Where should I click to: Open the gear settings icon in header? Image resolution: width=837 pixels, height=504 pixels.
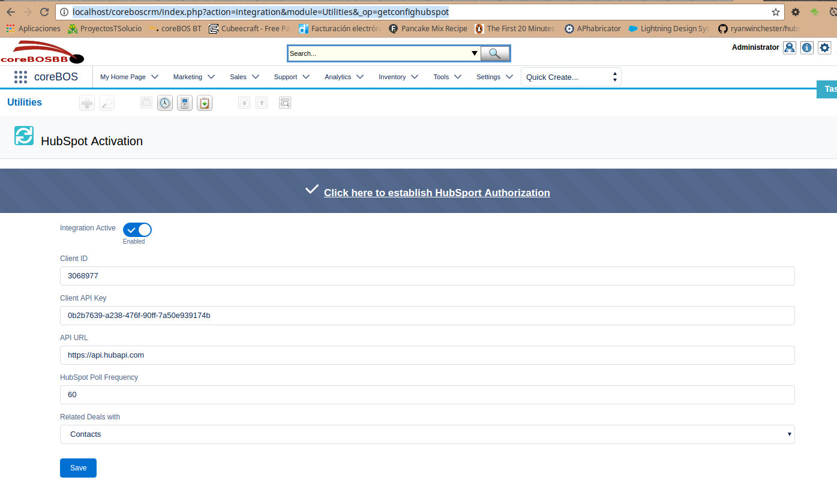pyautogui.click(x=825, y=48)
